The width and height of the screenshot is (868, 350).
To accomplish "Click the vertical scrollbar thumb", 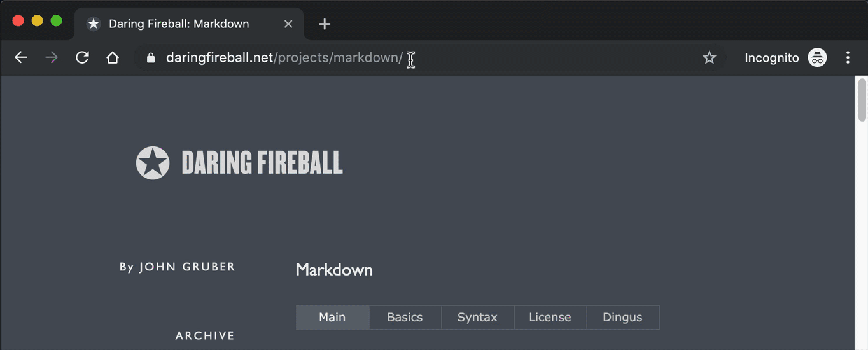I will pos(862,100).
